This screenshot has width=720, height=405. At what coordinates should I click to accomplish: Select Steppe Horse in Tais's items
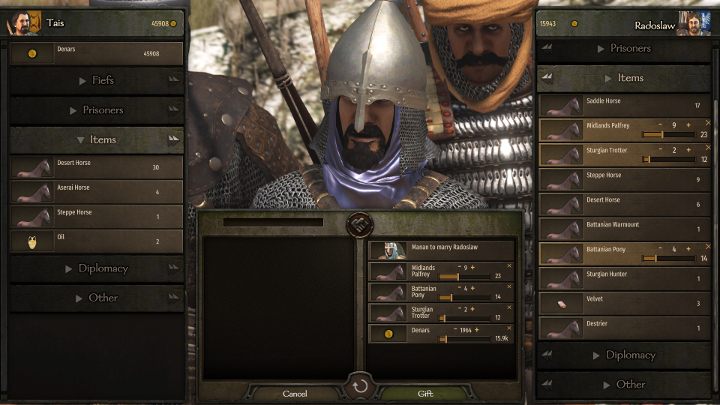[96, 217]
